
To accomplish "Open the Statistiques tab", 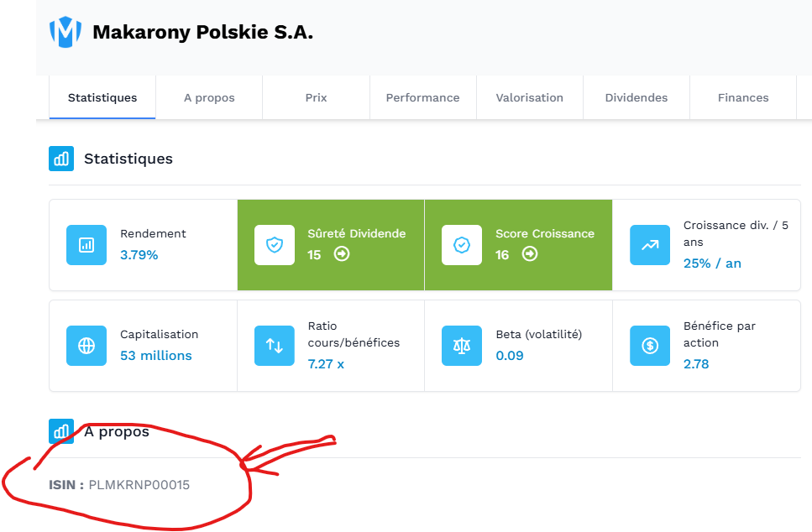I will click(102, 98).
